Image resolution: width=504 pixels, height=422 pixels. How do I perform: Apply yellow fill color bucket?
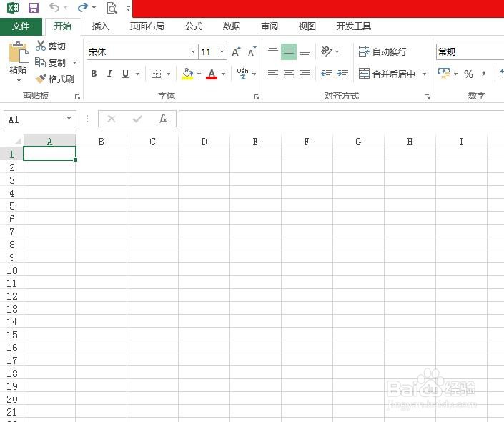pos(187,74)
